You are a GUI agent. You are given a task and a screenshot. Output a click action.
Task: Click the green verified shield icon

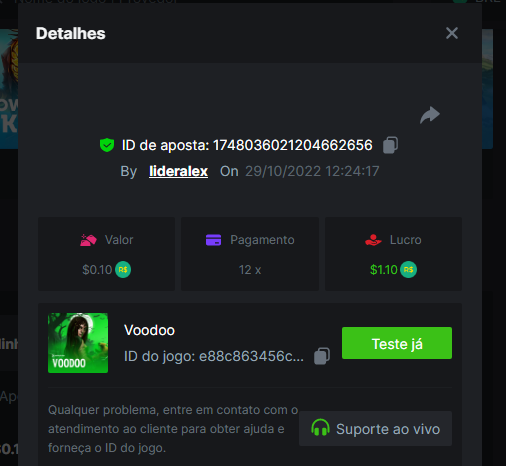pos(107,145)
